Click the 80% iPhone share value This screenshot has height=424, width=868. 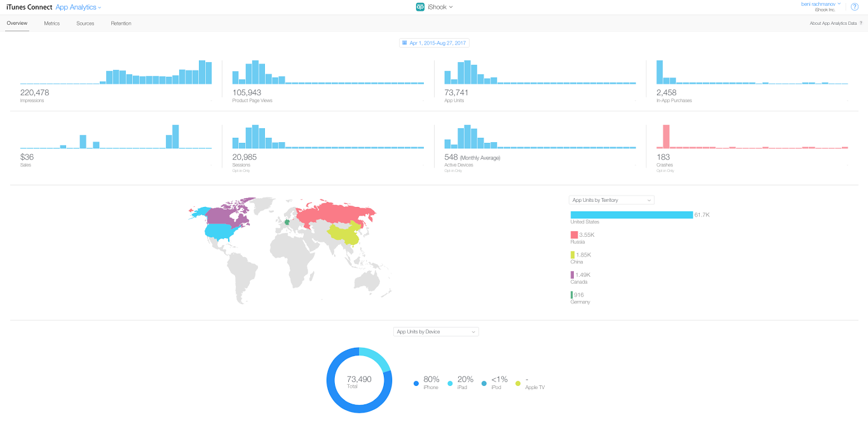[x=431, y=380]
